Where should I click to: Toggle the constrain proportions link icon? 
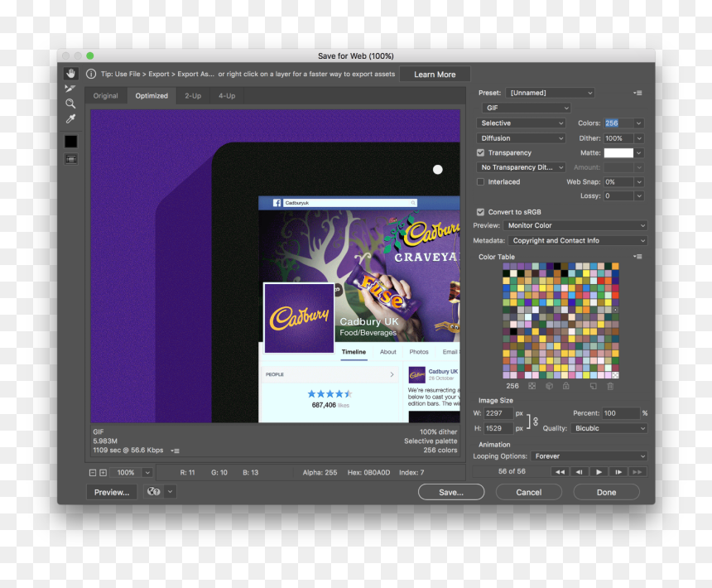coord(536,421)
